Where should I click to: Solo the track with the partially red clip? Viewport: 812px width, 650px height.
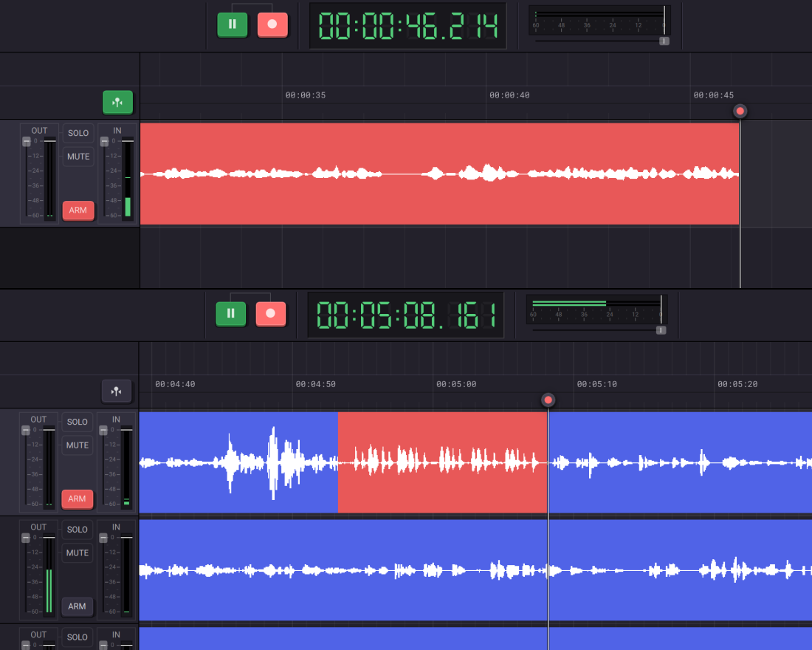(x=78, y=422)
